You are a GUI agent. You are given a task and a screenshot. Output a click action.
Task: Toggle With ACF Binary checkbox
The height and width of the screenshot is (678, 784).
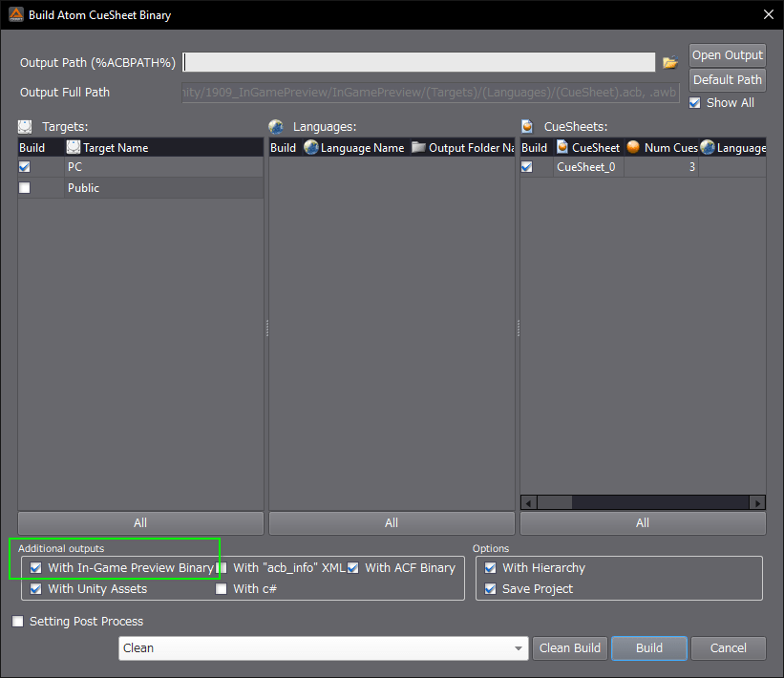353,567
